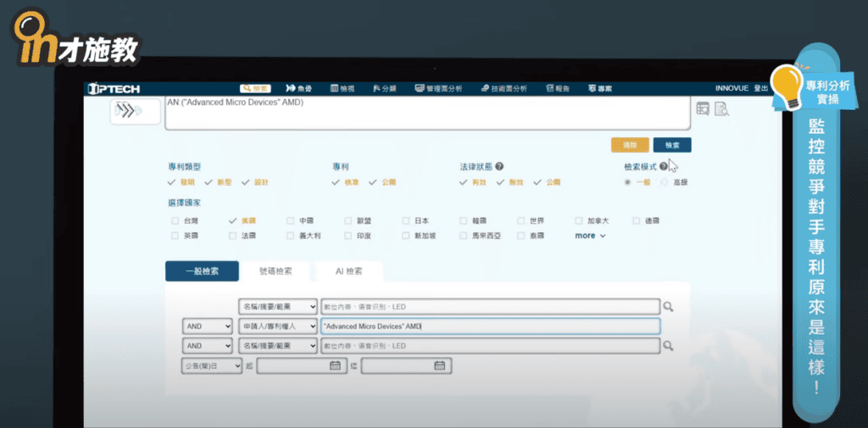The width and height of the screenshot is (868, 428).
Task: Select the 高級 search mode radio button
Action: pos(664,182)
